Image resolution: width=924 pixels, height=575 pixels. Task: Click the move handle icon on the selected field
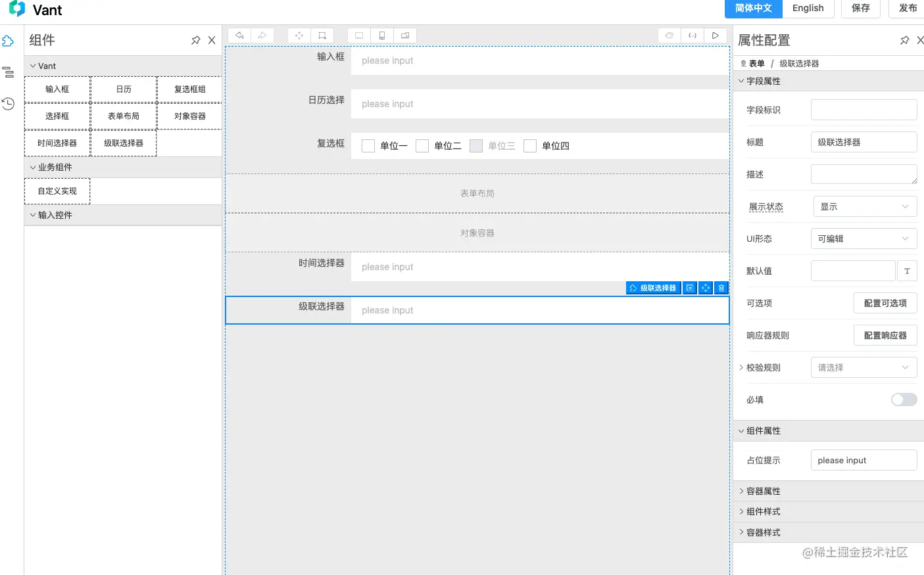(706, 288)
